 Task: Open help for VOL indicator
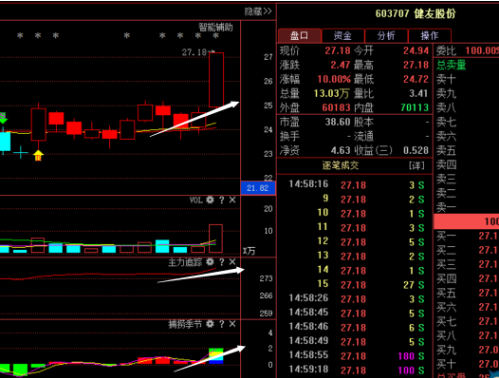tap(222, 200)
